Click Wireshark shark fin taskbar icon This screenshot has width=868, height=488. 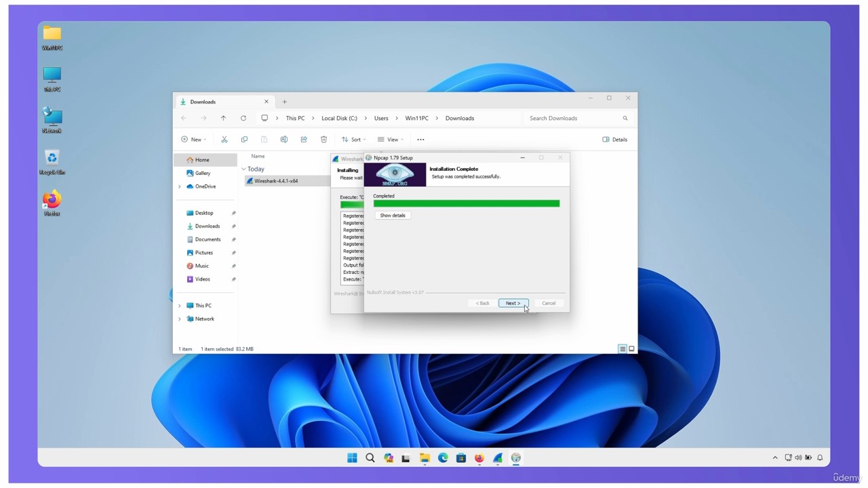[x=498, y=458]
